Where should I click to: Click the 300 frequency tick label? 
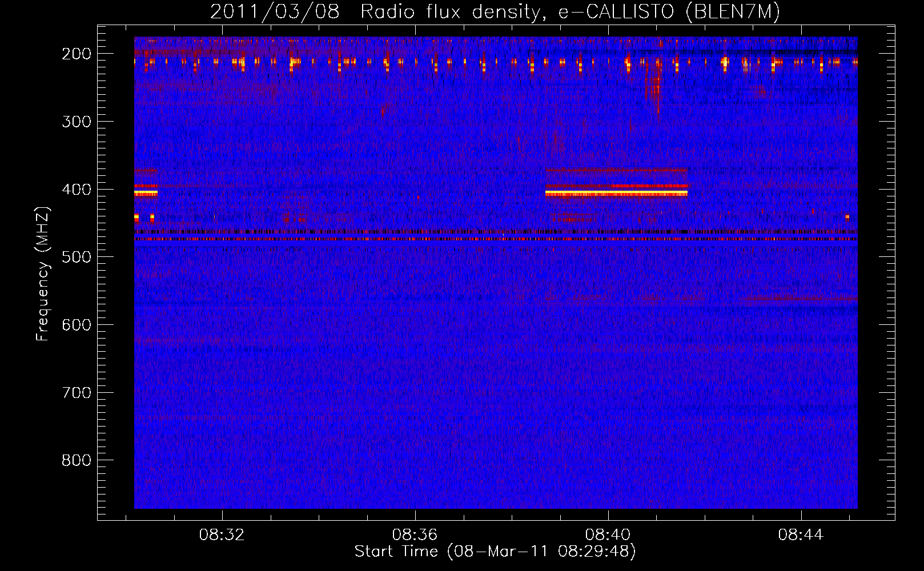[x=76, y=122]
